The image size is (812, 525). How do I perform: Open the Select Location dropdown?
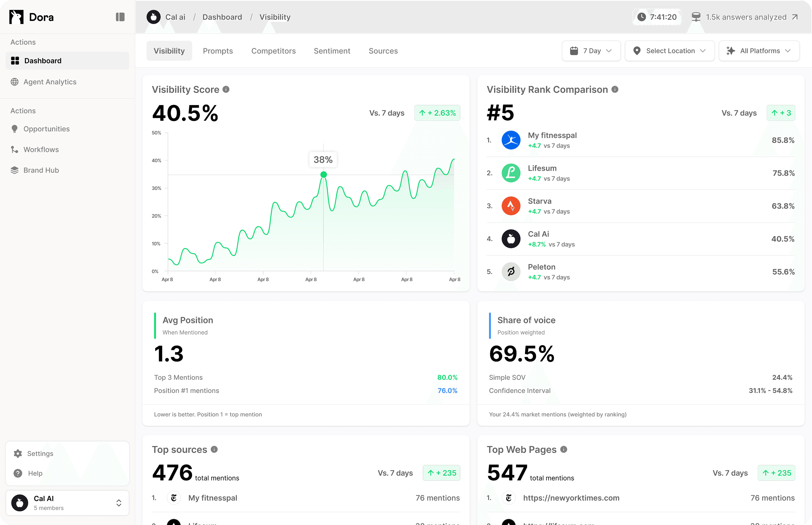670,51
